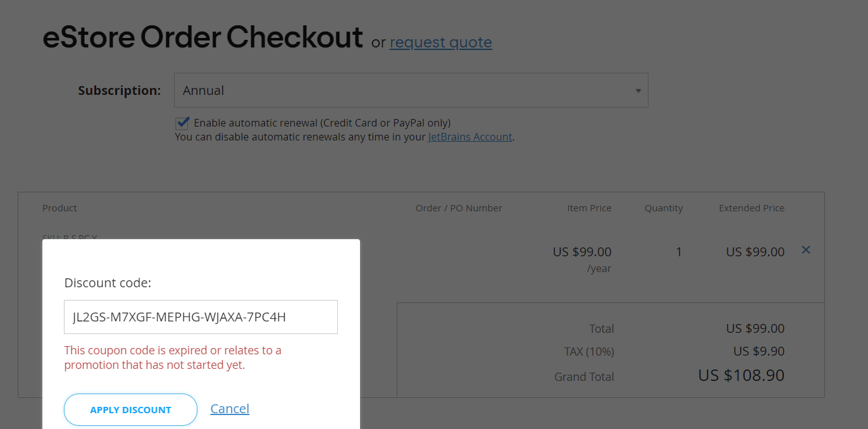Click the Enable automatic renewal label text
The width and height of the screenshot is (868, 429).
[322, 123]
